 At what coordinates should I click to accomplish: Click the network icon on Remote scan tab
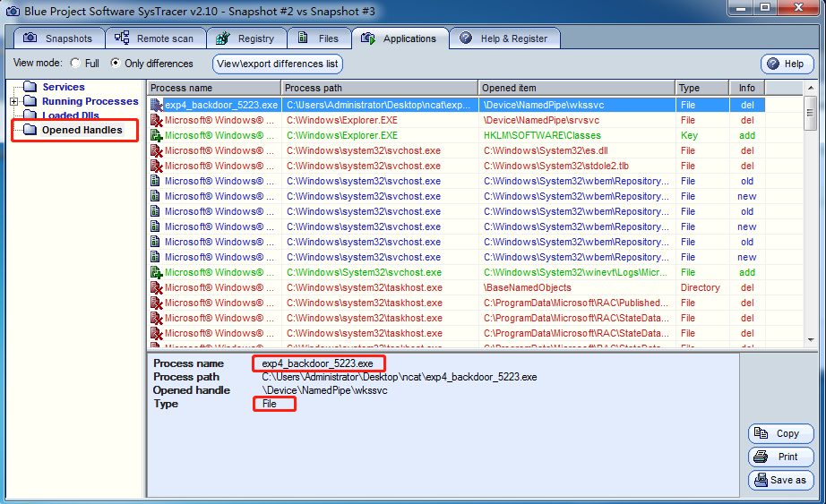(x=122, y=38)
